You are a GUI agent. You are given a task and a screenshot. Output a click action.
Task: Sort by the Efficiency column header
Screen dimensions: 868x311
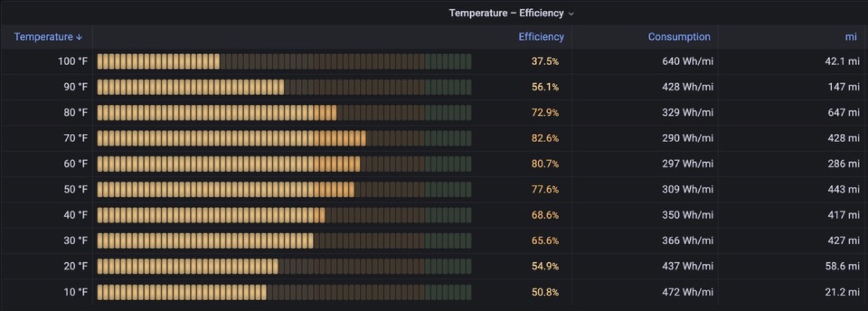pos(541,37)
